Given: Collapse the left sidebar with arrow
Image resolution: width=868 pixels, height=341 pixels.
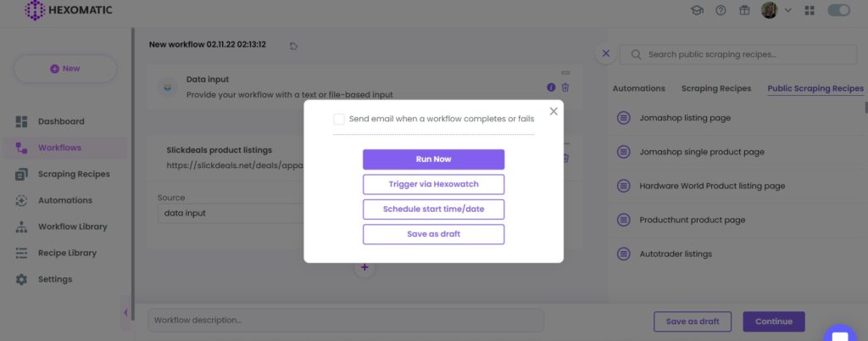Looking at the screenshot, I should tap(125, 313).
